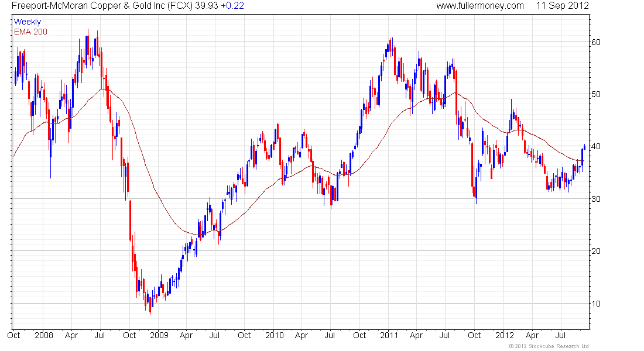Click the Oct label just before 2010
The image size is (644, 351).
pyautogui.click(x=244, y=335)
